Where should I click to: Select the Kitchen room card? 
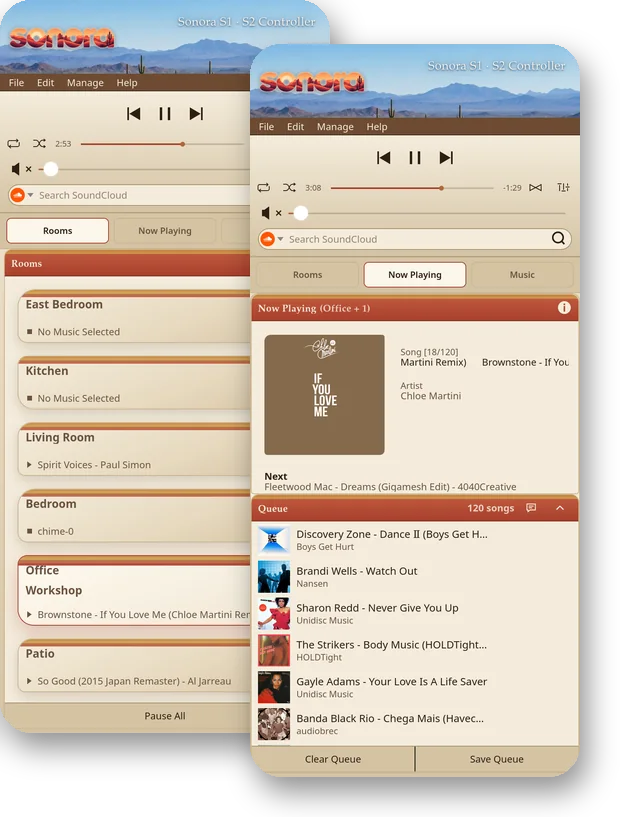tap(134, 383)
